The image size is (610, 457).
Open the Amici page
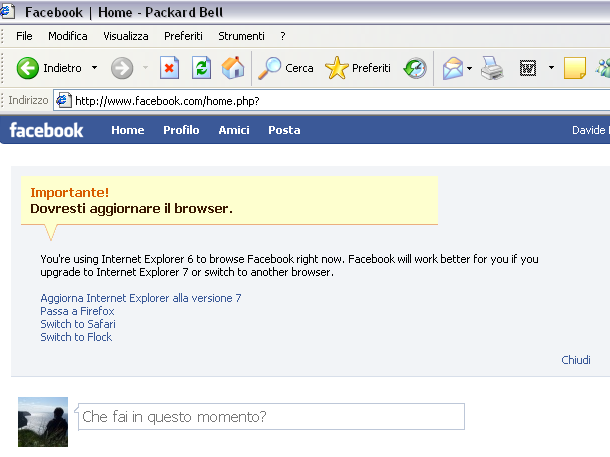234,130
